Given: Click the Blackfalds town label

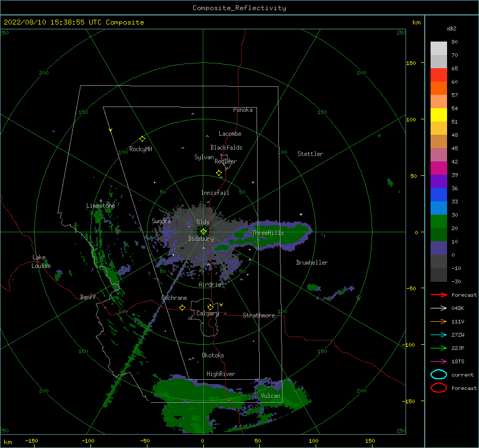Looking at the screenshot, I should pyautogui.click(x=226, y=148).
